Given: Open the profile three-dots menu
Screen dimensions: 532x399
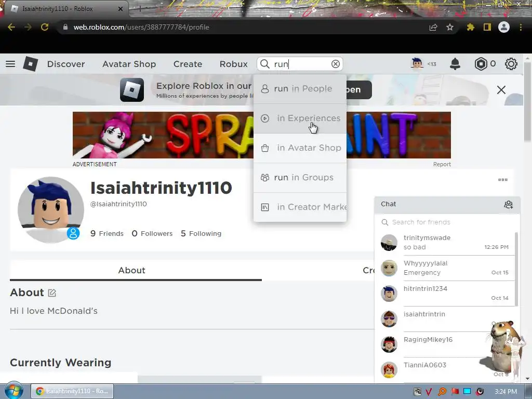Looking at the screenshot, I should click(502, 180).
